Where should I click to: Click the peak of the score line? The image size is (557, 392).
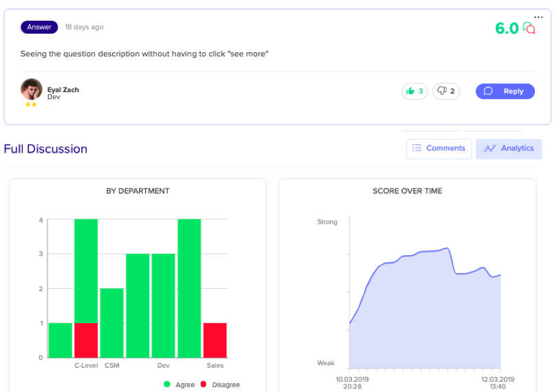[x=447, y=248]
